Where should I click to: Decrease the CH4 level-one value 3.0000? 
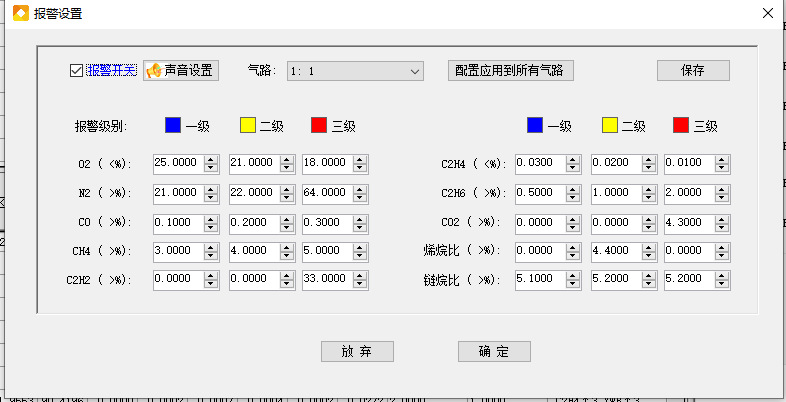[x=211, y=257]
